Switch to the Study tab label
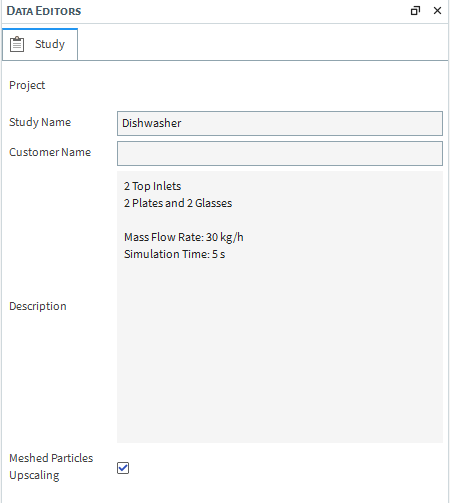 50,44
